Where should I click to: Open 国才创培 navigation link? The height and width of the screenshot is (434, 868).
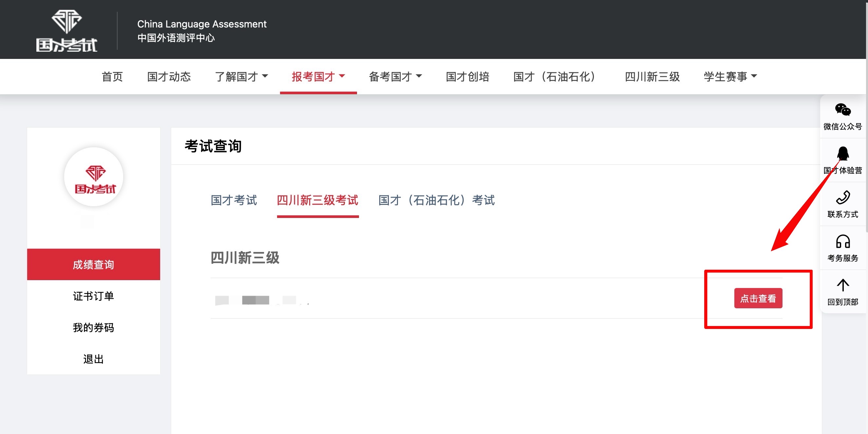(x=467, y=77)
